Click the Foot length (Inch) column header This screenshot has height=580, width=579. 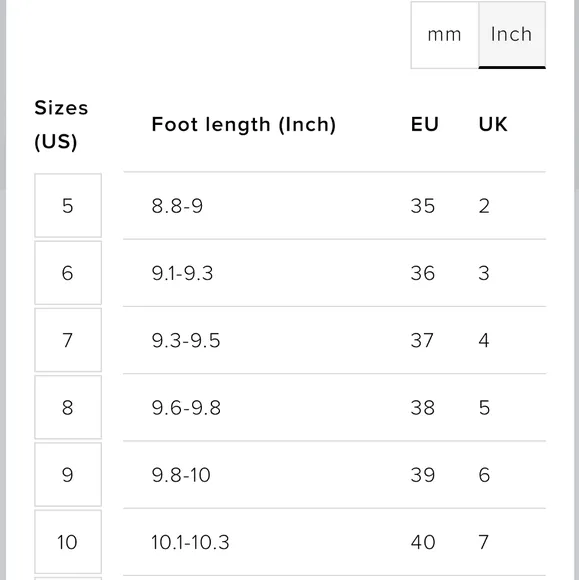(x=244, y=125)
